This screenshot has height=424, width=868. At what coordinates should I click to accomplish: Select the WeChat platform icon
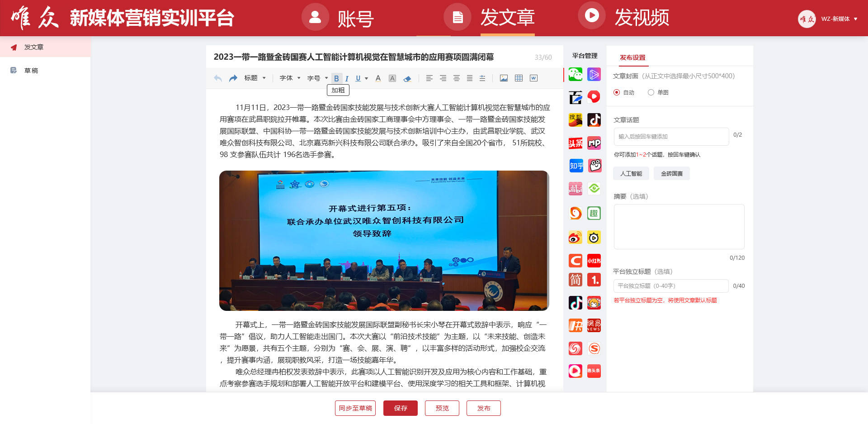coord(576,74)
